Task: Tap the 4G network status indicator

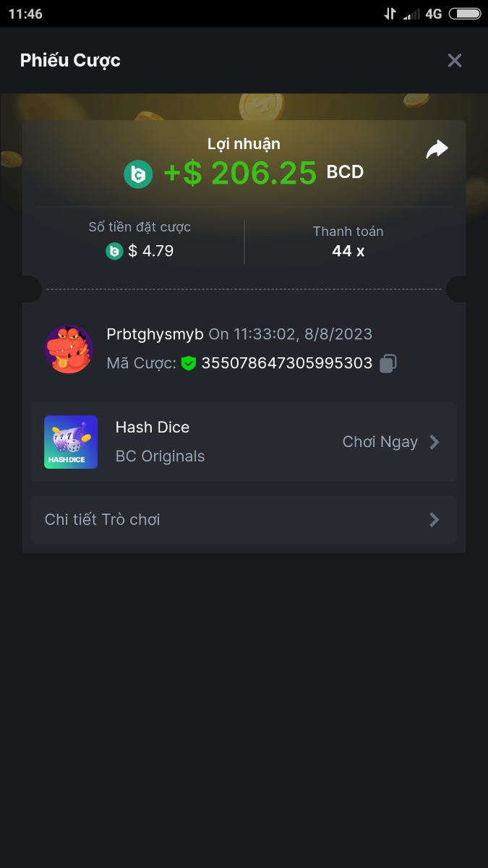Action: (433, 14)
